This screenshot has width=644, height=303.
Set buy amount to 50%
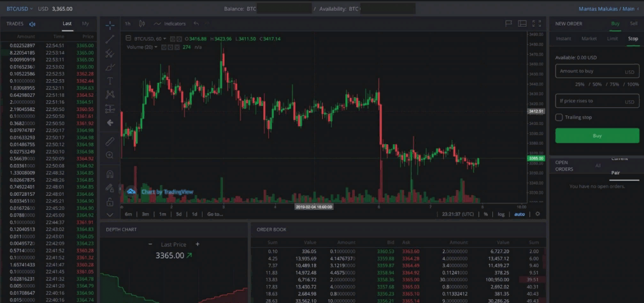point(597,84)
